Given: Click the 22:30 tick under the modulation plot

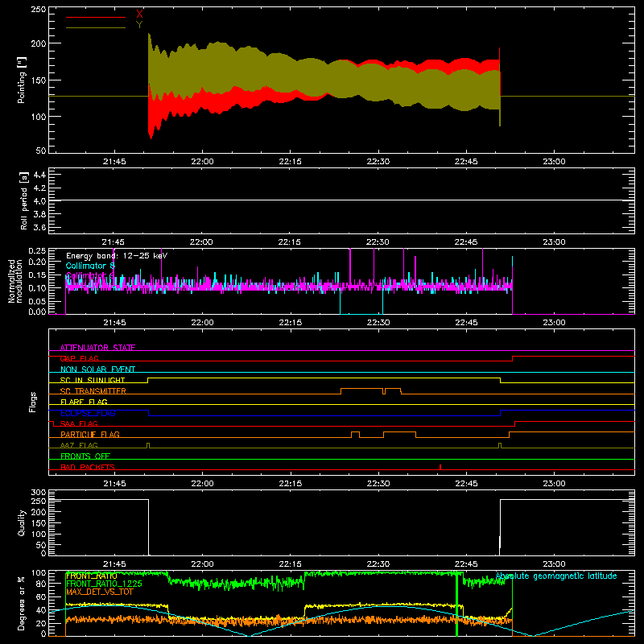Looking at the screenshot, I should coord(378,323).
